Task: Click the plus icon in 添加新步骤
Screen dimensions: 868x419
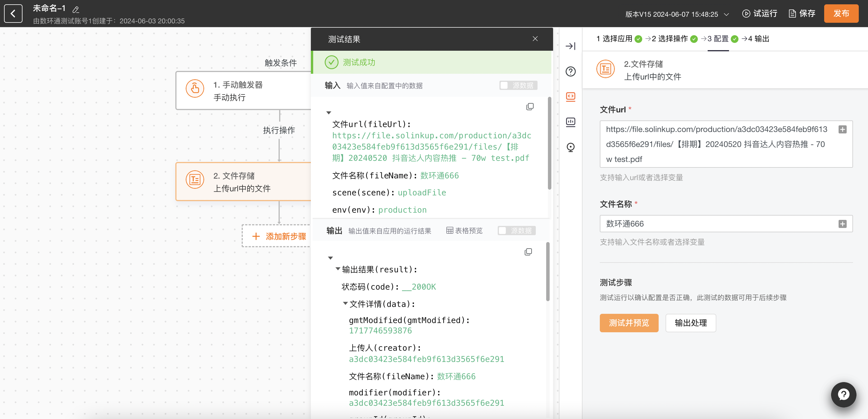Action: [x=256, y=236]
